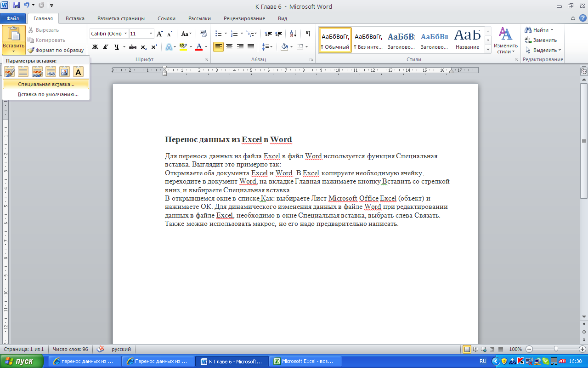Toggle justify alignment

[x=251, y=47]
